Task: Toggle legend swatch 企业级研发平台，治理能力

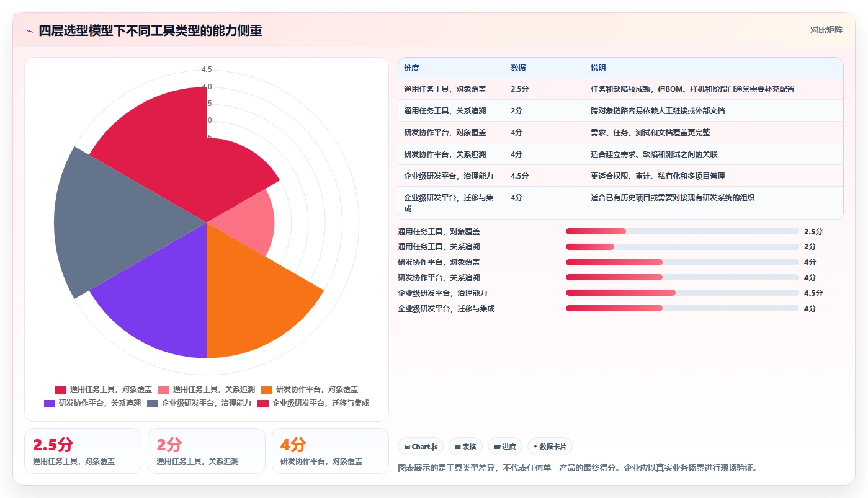Action: point(153,403)
